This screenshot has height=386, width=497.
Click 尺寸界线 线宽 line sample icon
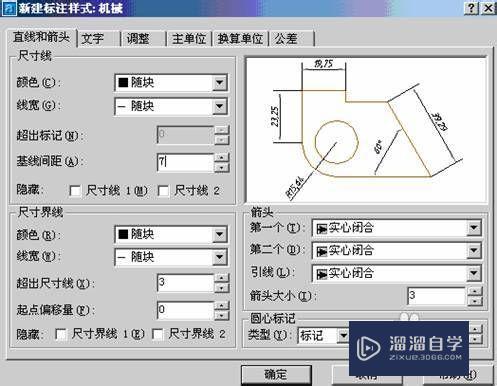tap(122, 258)
